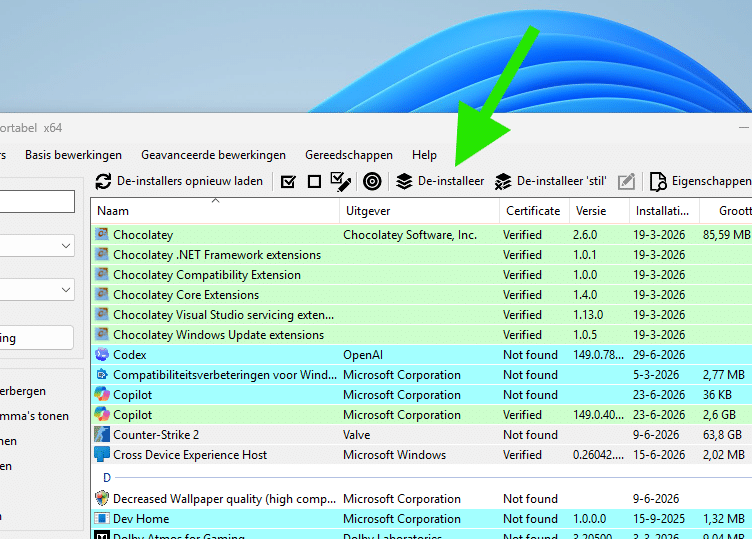Select the Chocolatey Core Extensions name
The width and height of the screenshot is (752, 539).
click(x=186, y=294)
